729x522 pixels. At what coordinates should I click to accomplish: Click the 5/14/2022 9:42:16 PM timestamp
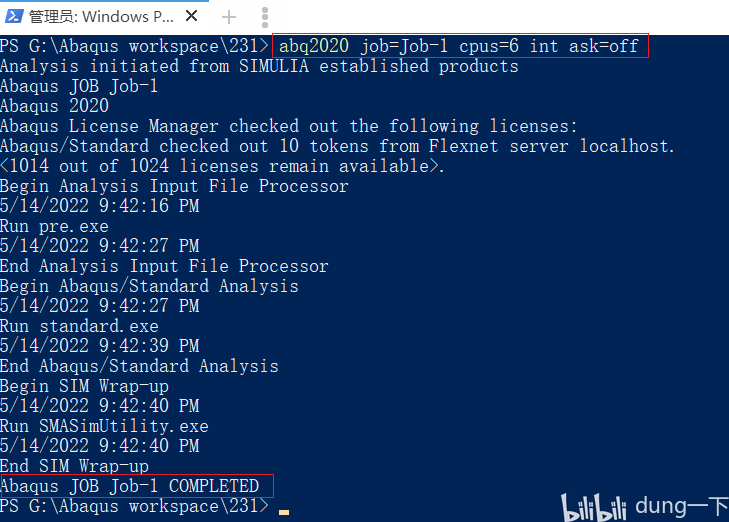pyautogui.click(x=99, y=206)
